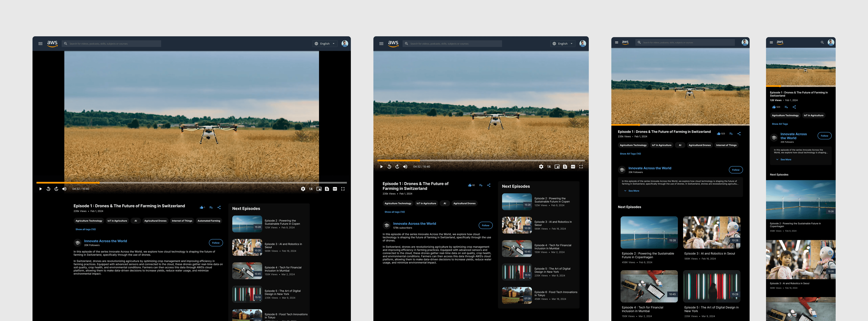
Task: Skip forward 10 seconds in the second frame player
Action: pyautogui.click(x=397, y=167)
